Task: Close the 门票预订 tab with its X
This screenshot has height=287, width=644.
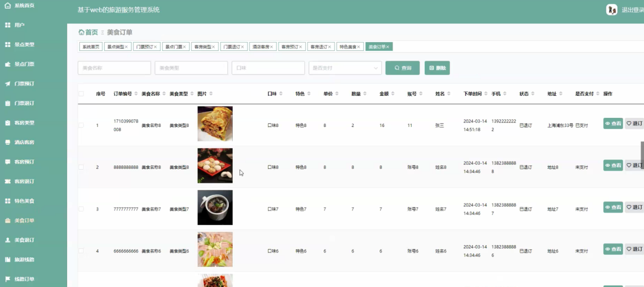Action: [155, 47]
